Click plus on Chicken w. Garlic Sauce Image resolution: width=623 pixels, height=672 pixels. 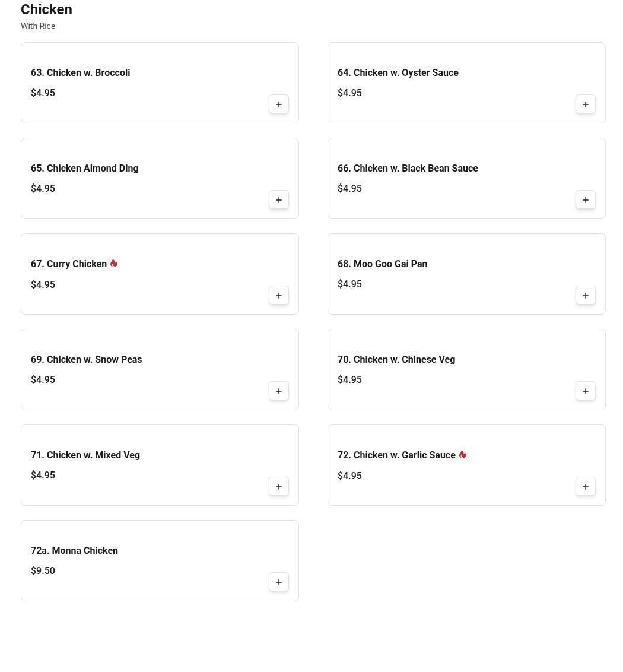coord(585,486)
